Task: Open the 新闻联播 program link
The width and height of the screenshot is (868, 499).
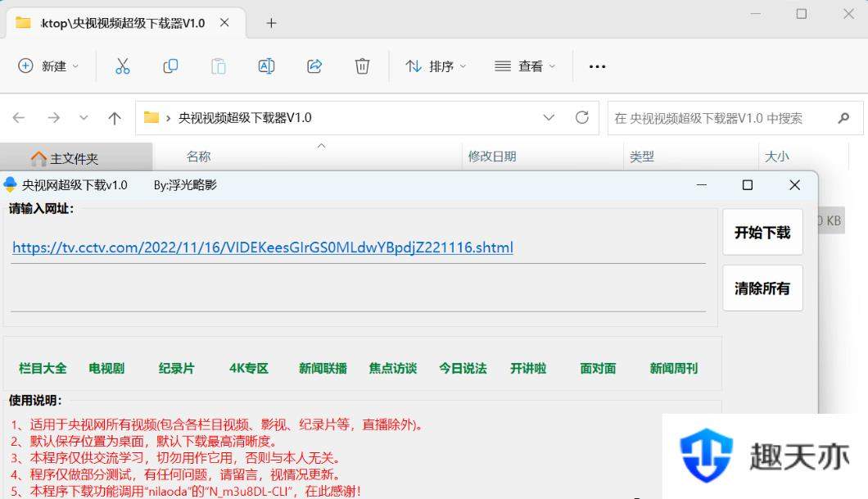Action: [323, 368]
